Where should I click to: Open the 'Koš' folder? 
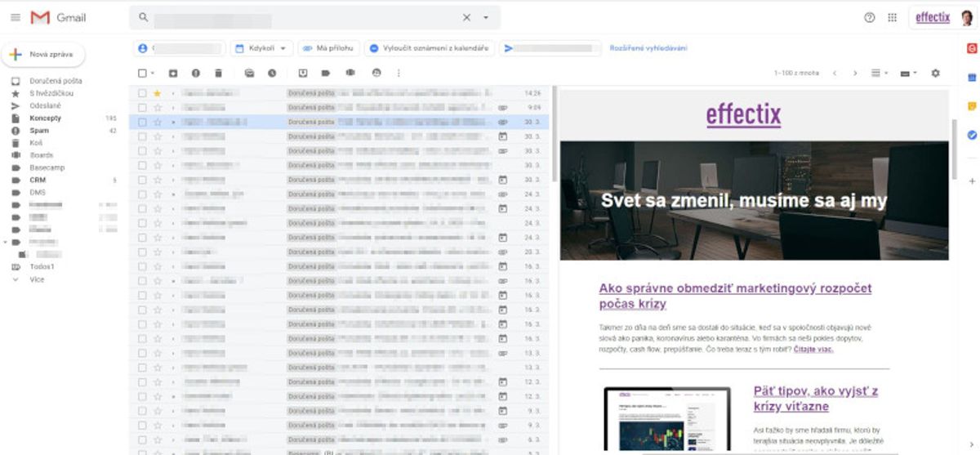(36, 142)
